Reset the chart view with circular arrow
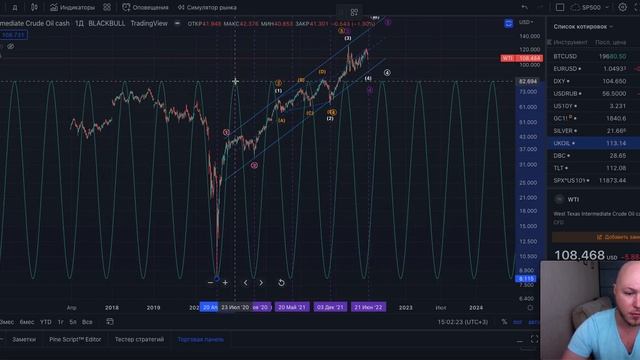The width and height of the screenshot is (640, 360). 281,282
